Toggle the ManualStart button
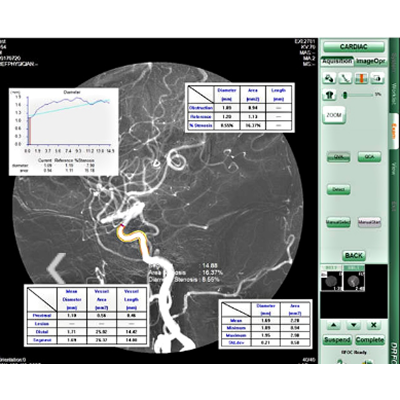This screenshot has width=400, height=400. click(369, 222)
